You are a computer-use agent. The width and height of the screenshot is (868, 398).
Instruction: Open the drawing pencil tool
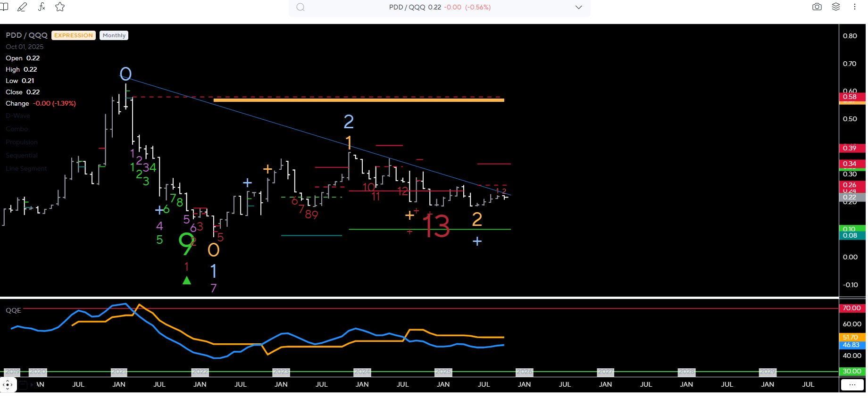22,7
